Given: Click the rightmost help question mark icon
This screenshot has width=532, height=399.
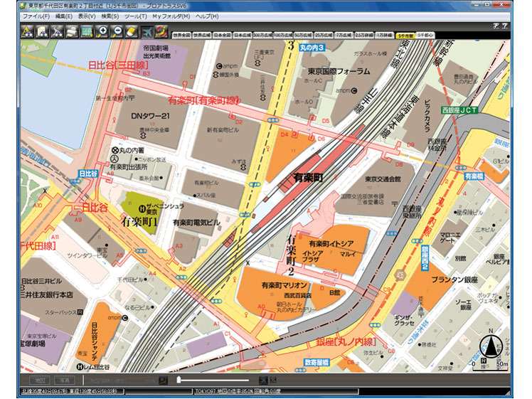Looking at the screenshot, I should [x=504, y=26].
